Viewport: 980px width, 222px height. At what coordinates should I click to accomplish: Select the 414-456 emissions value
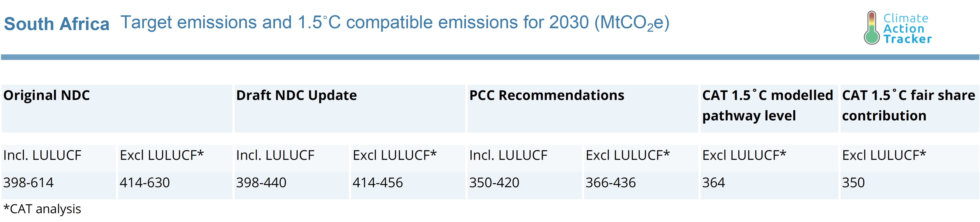point(378,183)
